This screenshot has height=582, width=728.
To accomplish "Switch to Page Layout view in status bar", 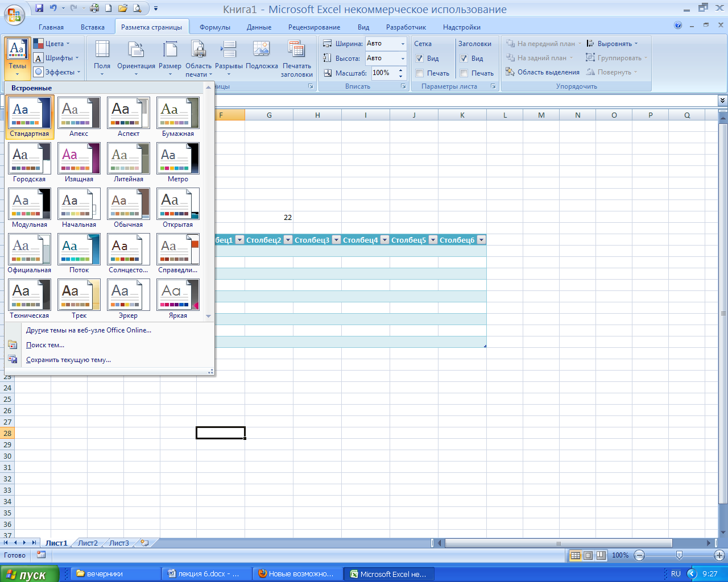I will (588, 555).
